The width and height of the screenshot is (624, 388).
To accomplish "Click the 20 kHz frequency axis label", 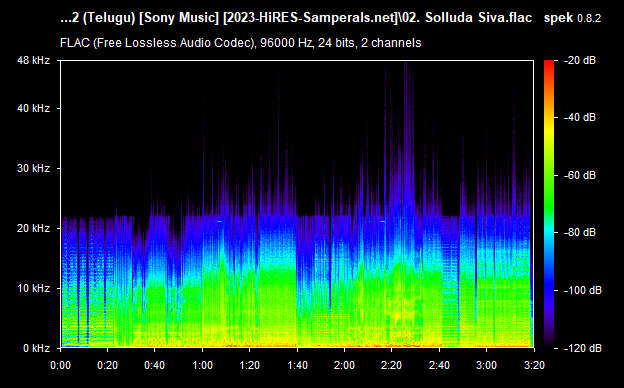I will pyautogui.click(x=33, y=228).
